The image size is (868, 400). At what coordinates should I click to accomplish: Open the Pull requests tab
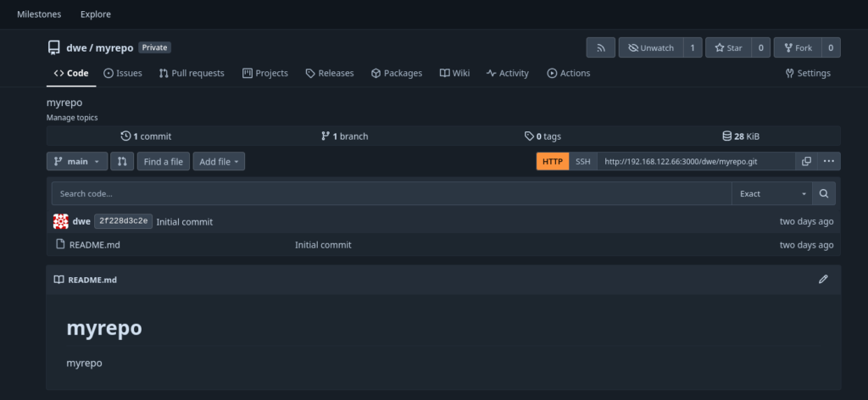tap(192, 73)
